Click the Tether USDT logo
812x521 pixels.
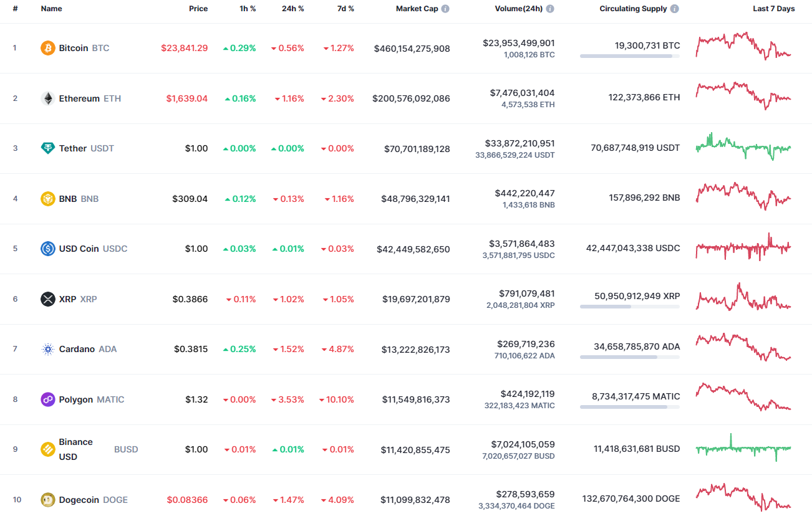[x=47, y=148]
